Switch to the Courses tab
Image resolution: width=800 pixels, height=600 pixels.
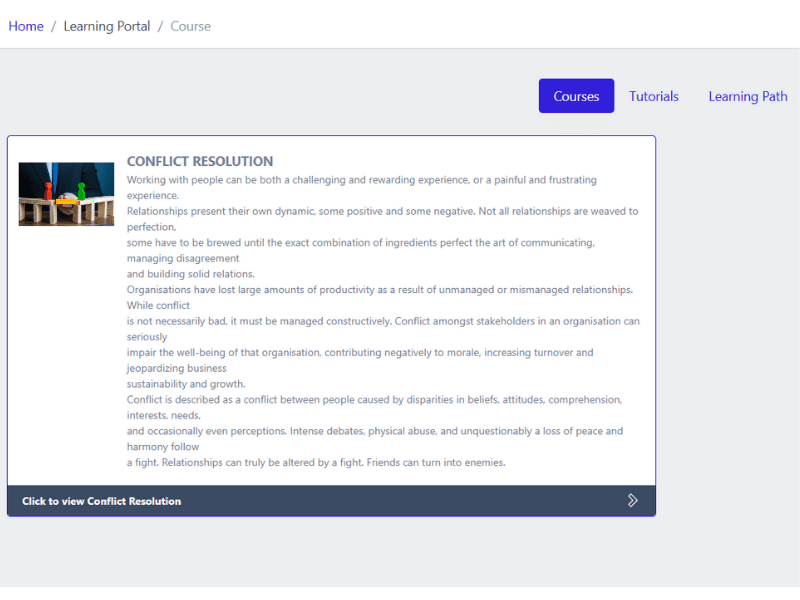[x=576, y=96]
